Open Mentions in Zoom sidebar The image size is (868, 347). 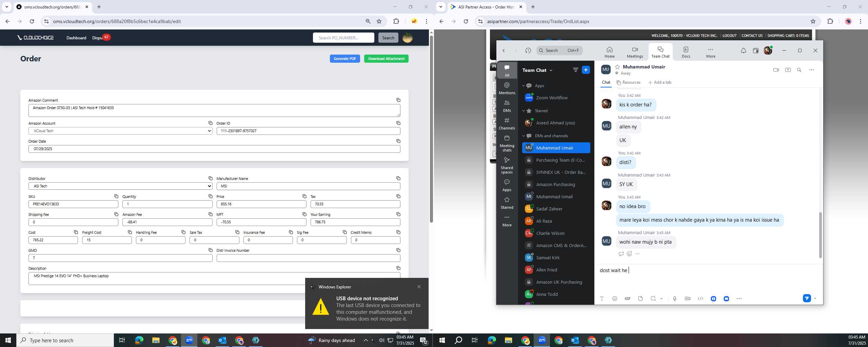507,88
